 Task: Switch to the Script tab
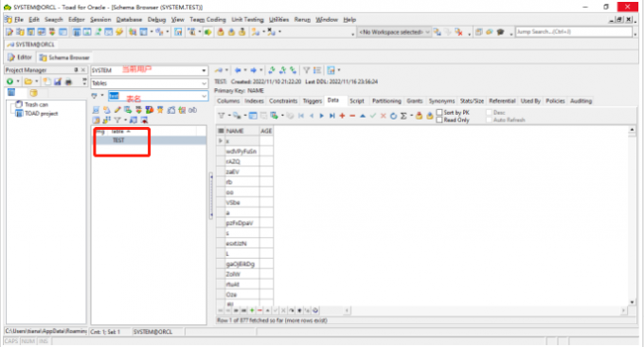coord(356,100)
